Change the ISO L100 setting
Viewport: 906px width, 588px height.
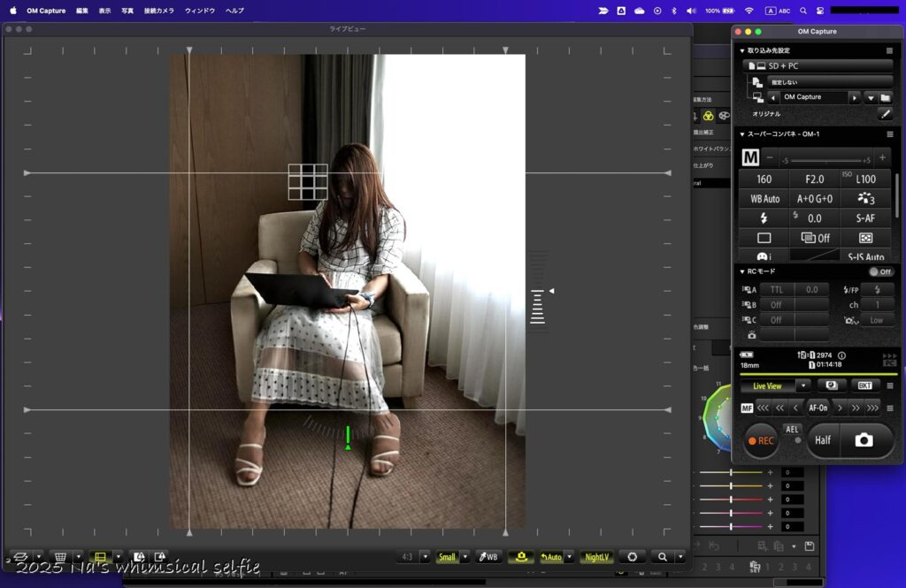[865, 179]
